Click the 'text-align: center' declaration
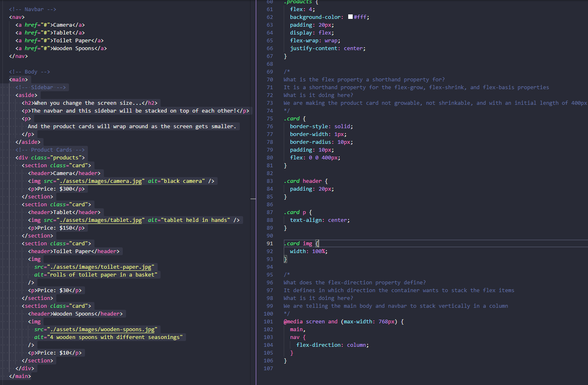The height and width of the screenshot is (385, 588). pyautogui.click(x=320, y=220)
